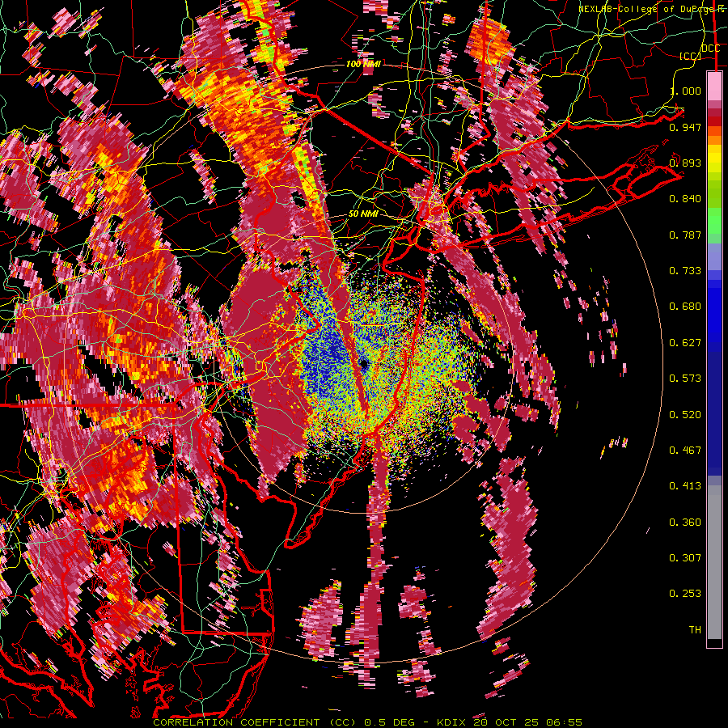The height and width of the screenshot is (728, 728).
Task: Click the [CC] legend unit label
Action: point(690,56)
